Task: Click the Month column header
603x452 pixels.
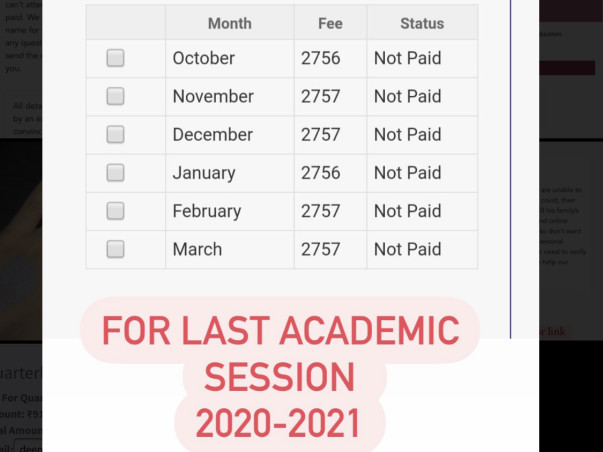Action: point(229,23)
